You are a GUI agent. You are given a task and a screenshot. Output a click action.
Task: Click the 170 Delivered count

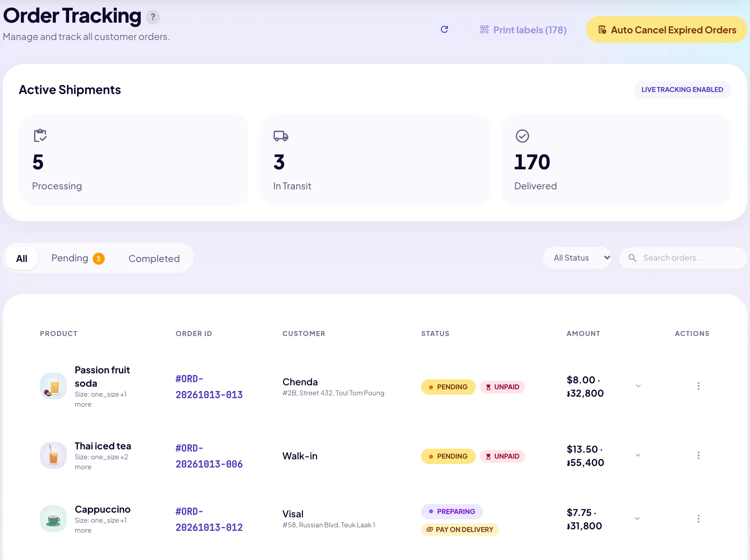(x=532, y=162)
